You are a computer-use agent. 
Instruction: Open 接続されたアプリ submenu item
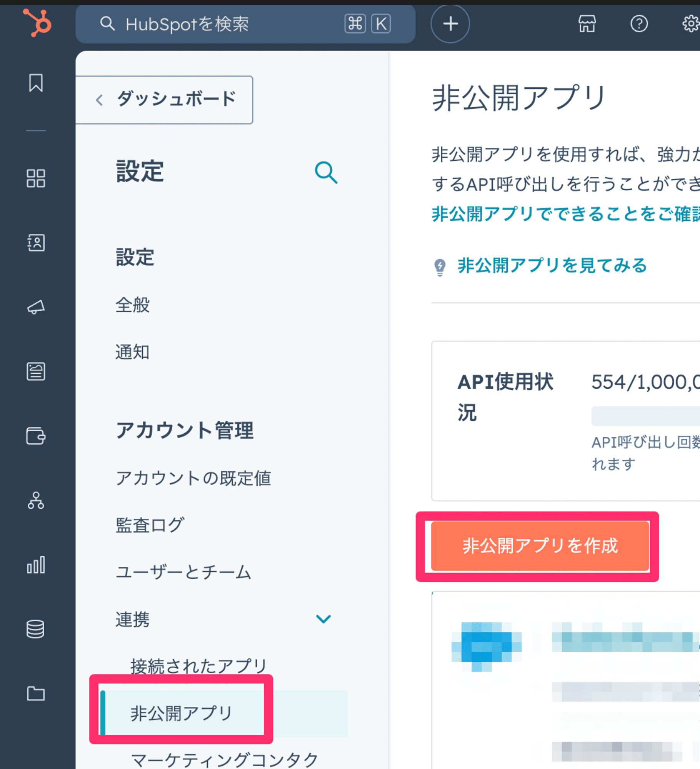coord(198,666)
